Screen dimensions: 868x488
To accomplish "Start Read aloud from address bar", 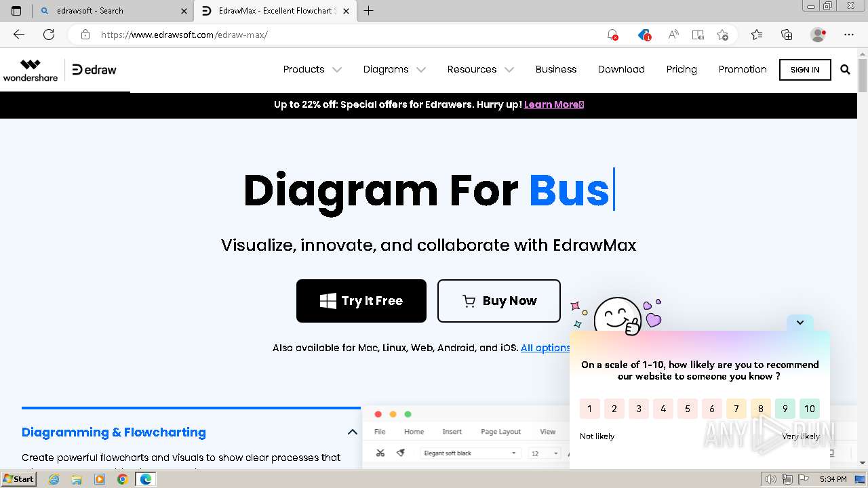I will pos(673,35).
